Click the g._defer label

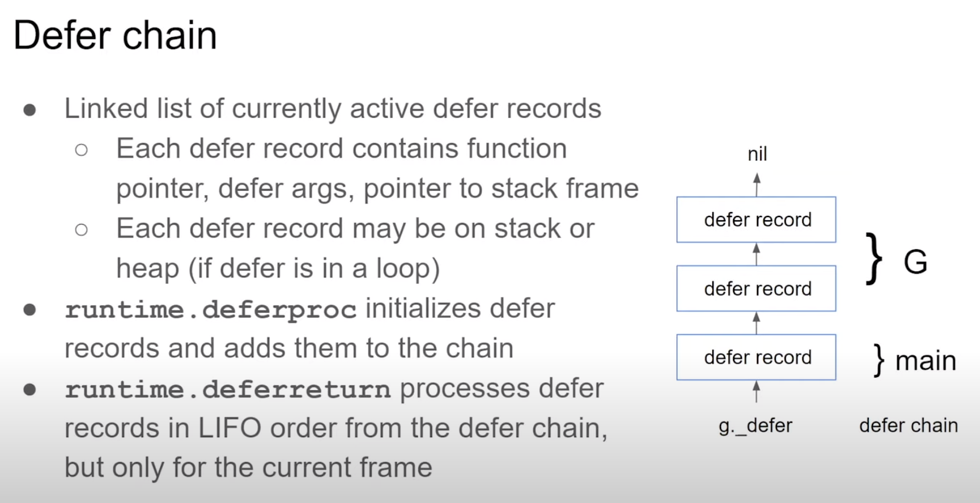(x=756, y=426)
